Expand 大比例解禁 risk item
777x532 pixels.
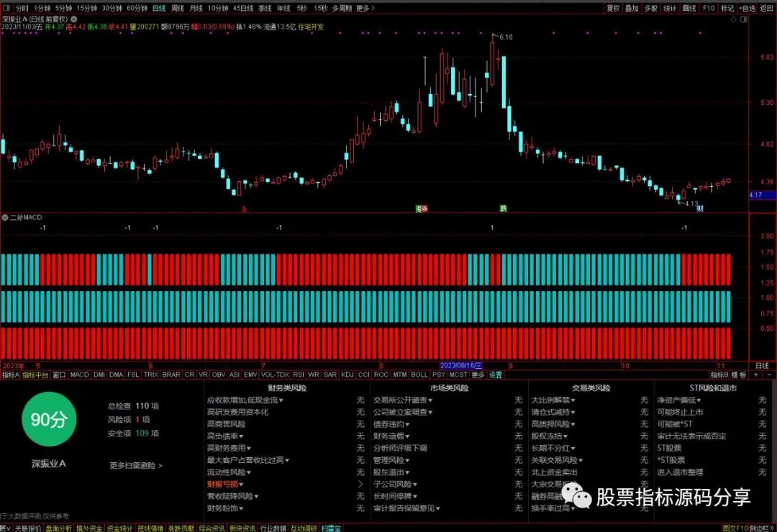point(553,400)
